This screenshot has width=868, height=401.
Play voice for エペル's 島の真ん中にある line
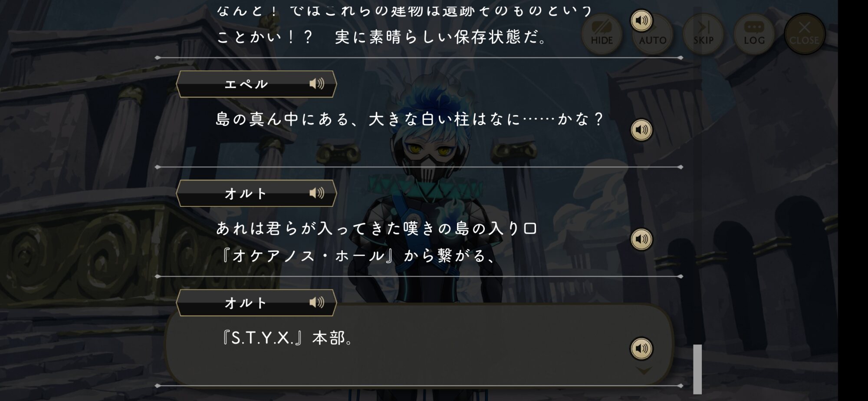point(641,129)
